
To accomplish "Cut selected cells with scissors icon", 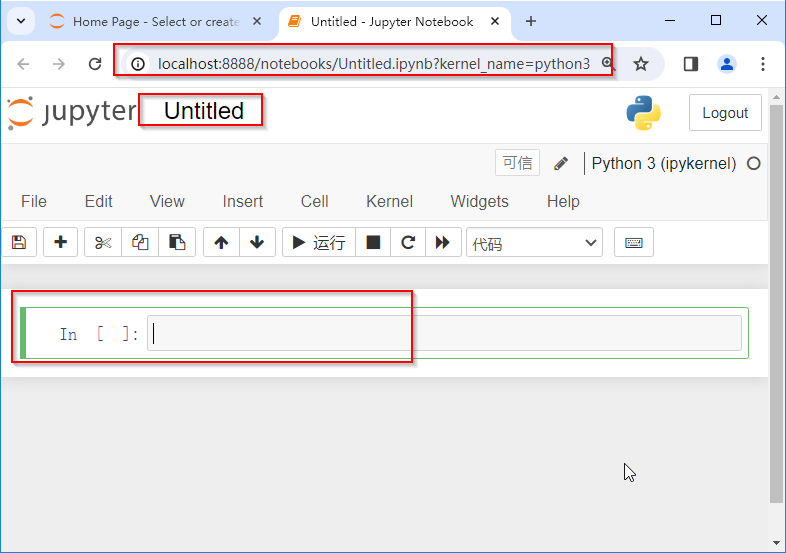I will (x=103, y=242).
